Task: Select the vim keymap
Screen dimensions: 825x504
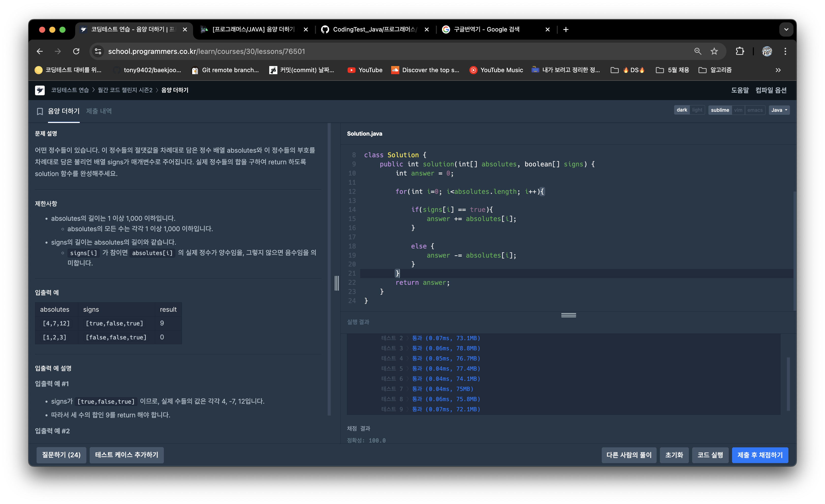Action: [738, 110]
